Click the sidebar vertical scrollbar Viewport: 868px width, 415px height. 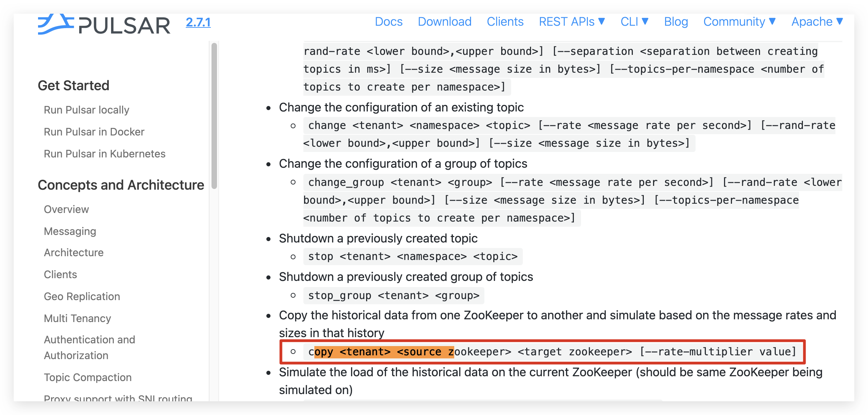[214, 116]
